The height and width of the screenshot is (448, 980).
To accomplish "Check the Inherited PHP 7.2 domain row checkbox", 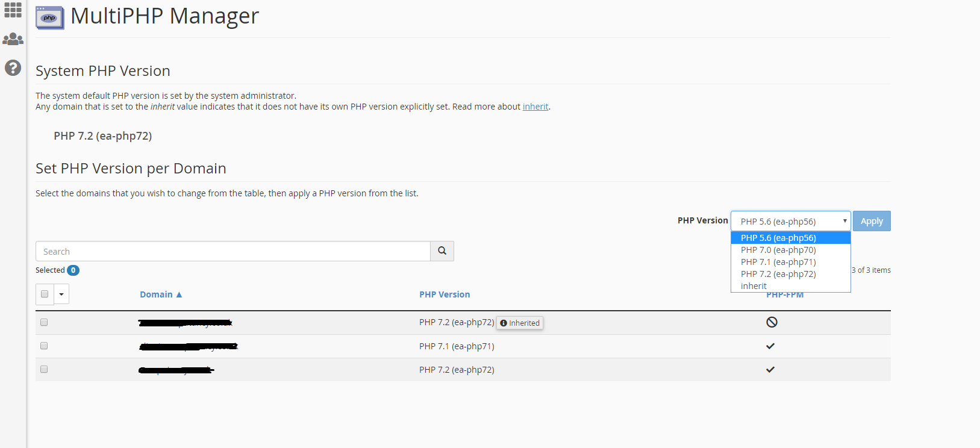I will (x=44, y=322).
